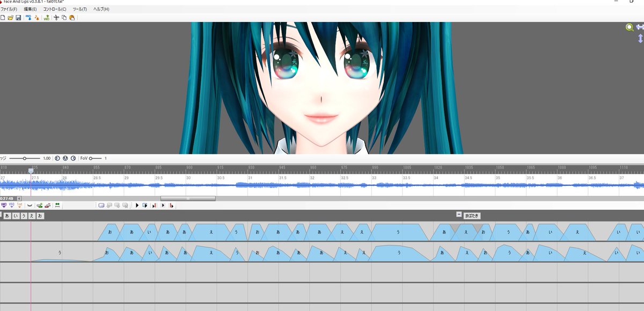This screenshot has height=311, width=644.
Task: Open the コントロール(C) menu
Action: (x=55, y=9)
